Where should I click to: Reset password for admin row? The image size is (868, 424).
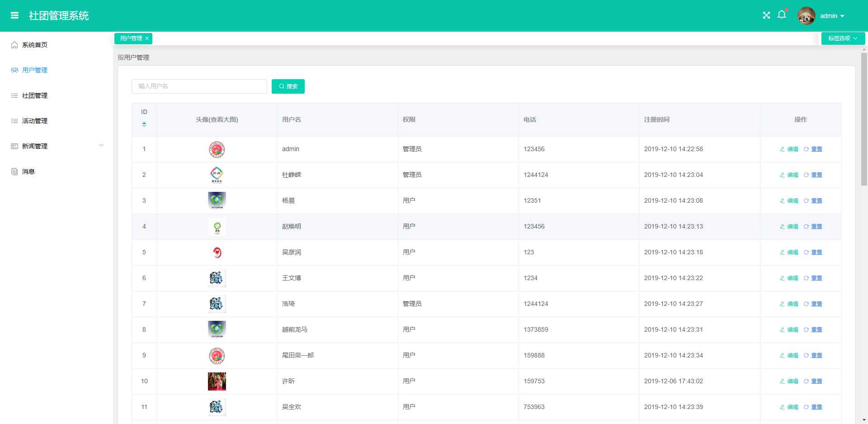(813, 149)
